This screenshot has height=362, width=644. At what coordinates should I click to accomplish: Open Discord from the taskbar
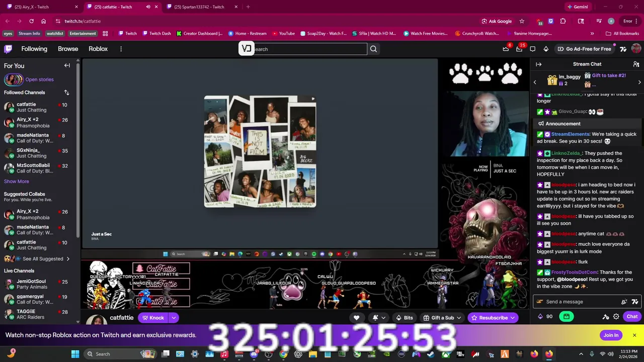coord(254,354)
